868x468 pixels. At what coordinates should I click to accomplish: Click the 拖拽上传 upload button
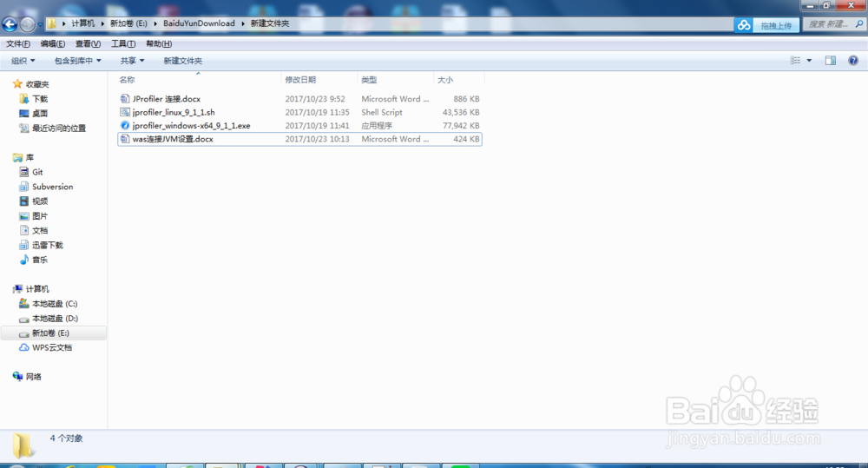coord(775,25)
